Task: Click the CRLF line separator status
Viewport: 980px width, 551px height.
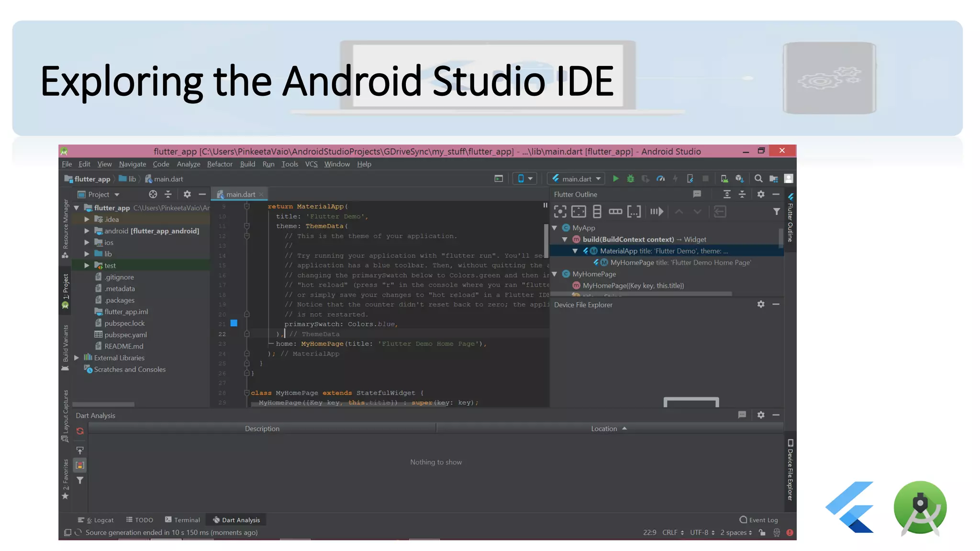Action: click(673, 532)
